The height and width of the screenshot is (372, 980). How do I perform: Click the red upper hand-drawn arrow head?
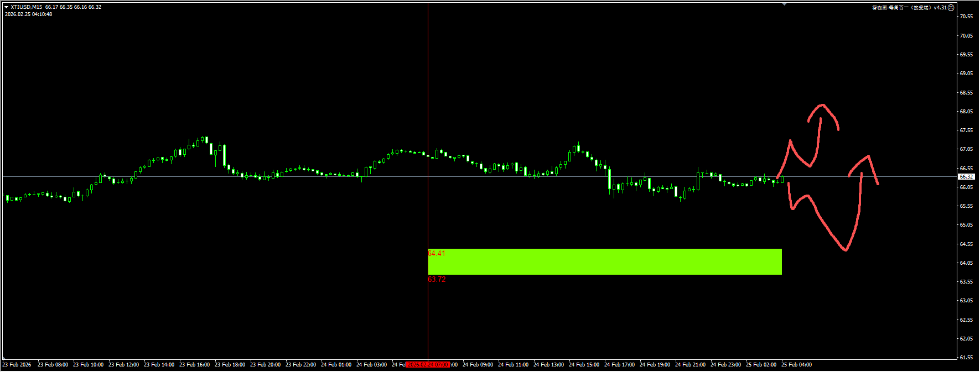(822, 106)
